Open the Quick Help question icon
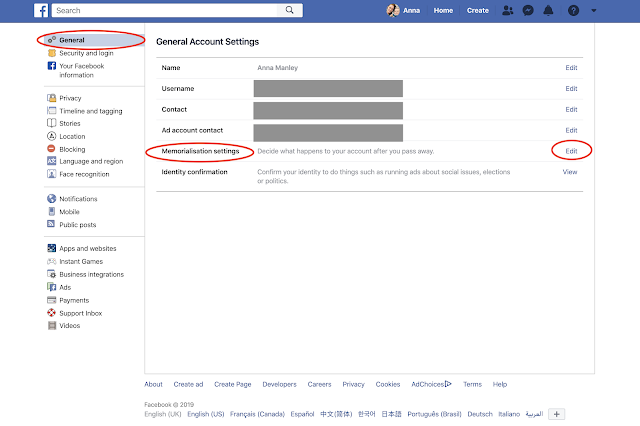The width and height of the screenshot is (640, 426). coord(573,10)
